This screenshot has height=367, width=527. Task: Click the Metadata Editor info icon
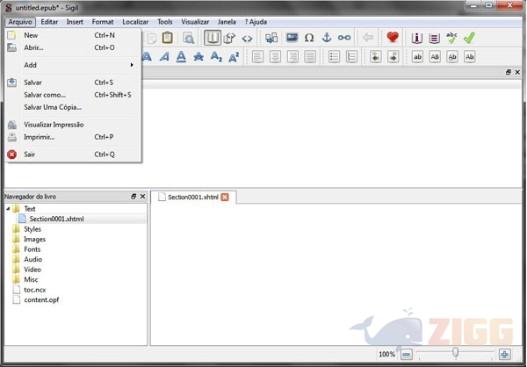pyautogui.click(x=417, y=38)
